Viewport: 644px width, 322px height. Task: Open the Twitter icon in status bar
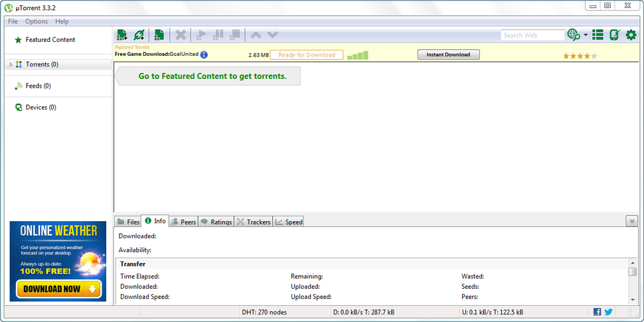click(x=608, y=312)
